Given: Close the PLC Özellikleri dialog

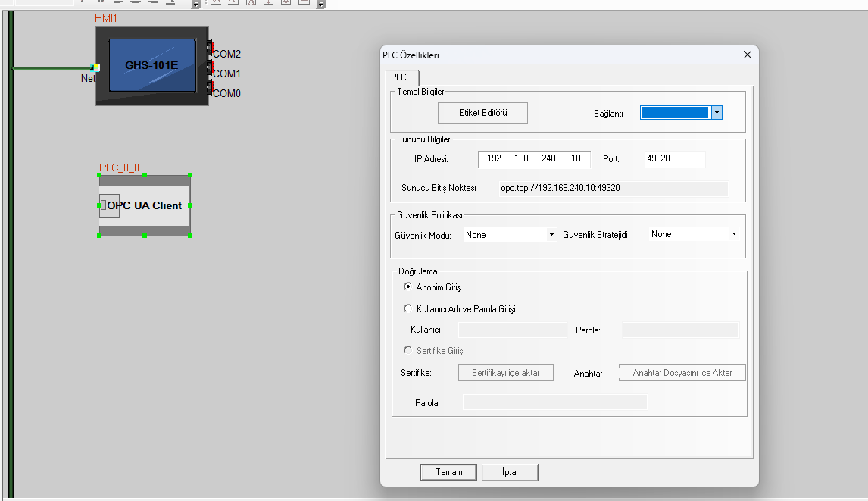Looking at the screenshot, I should [748, 55].
